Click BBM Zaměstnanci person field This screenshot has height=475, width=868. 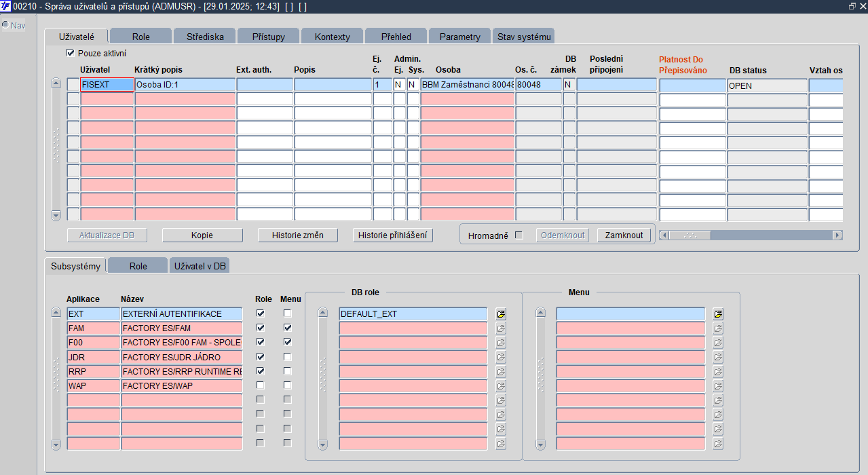tap(468, 85)
